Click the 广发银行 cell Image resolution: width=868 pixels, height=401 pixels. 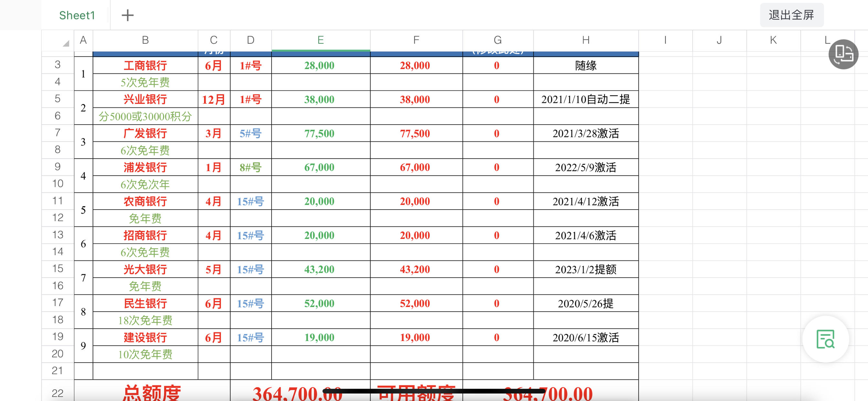(x=145, y=133)
